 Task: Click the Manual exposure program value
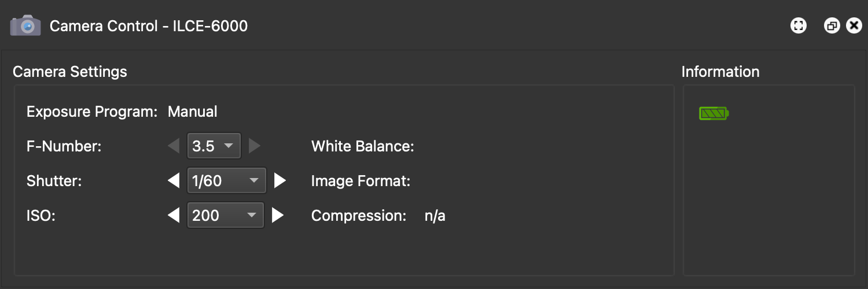click(193, 112)
